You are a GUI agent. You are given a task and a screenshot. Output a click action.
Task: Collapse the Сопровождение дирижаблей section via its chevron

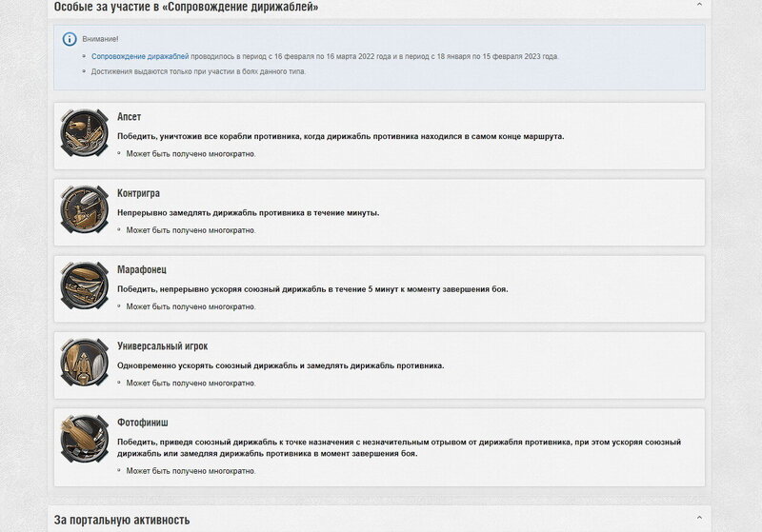[x=699, y=5]
